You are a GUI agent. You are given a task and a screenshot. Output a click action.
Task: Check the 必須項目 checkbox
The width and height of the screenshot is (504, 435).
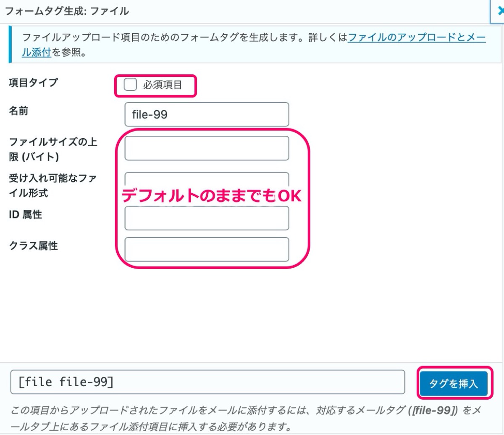click(131, 85)
